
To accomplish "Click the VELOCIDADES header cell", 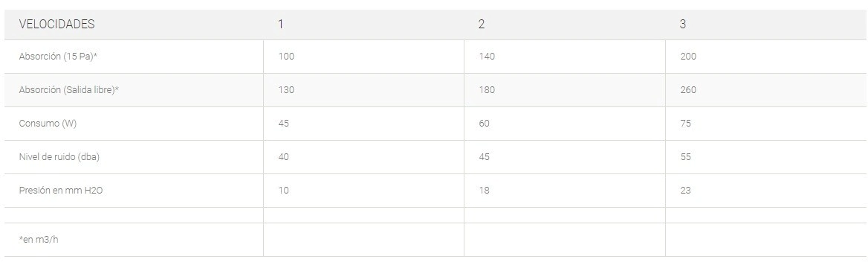I will (134, 25).
